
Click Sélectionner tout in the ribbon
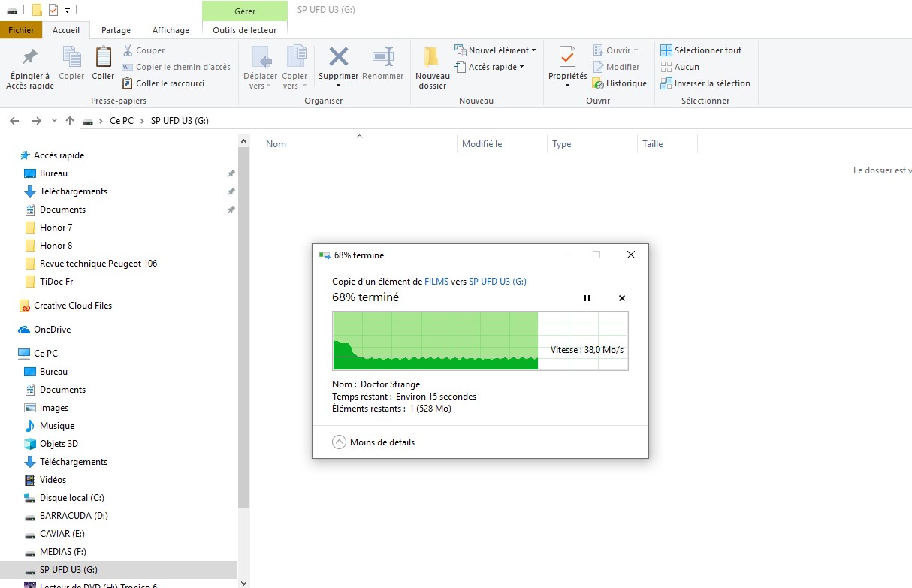(x=701, y=50)
